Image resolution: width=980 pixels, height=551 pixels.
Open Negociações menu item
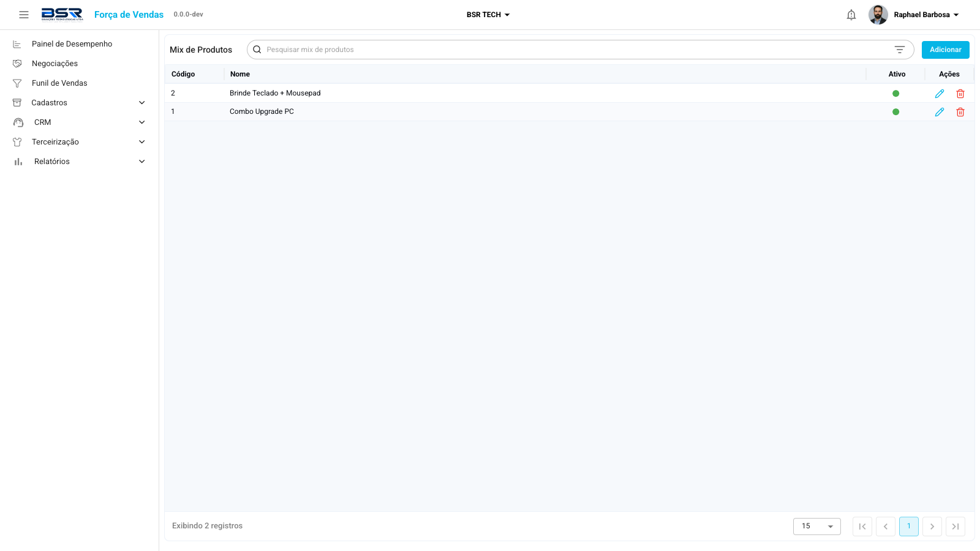[80, 64]
